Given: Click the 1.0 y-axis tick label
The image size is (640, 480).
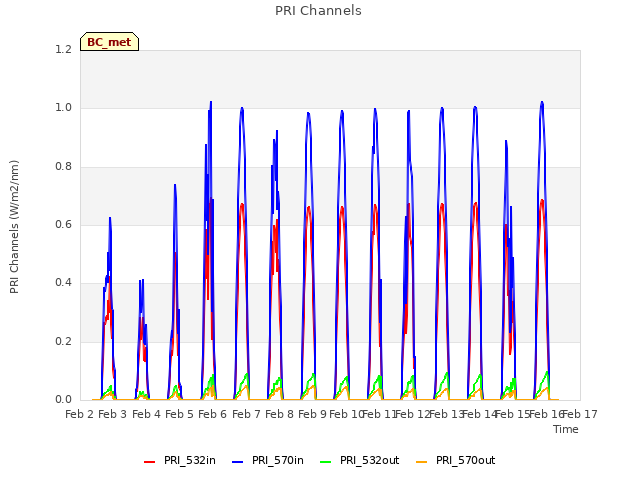Looking at the screenshot, I should [64, 108].
